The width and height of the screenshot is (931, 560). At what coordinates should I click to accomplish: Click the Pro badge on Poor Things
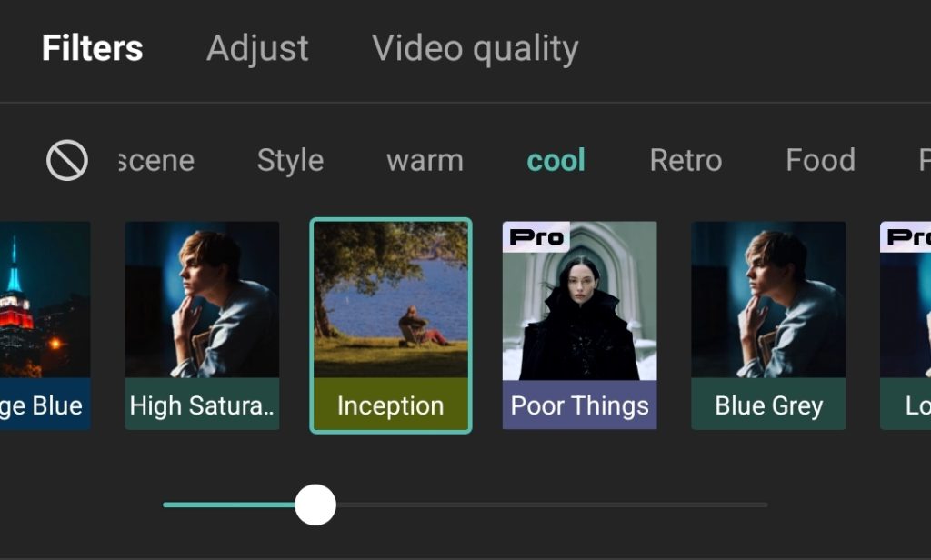[x=536, y=237]
